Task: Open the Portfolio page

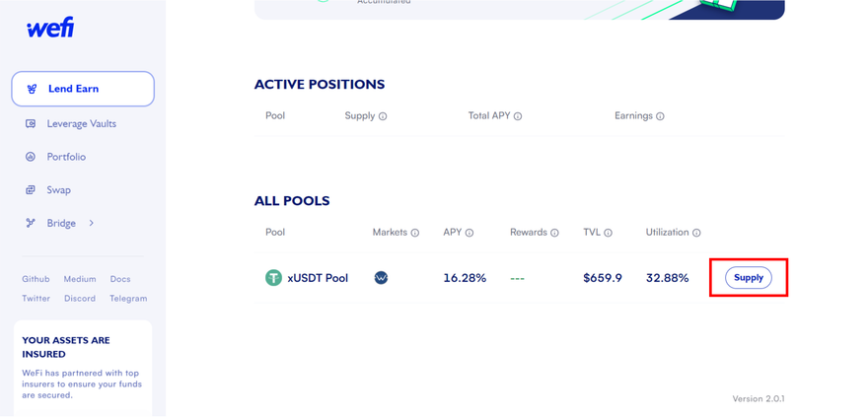Action: (66, 157)
